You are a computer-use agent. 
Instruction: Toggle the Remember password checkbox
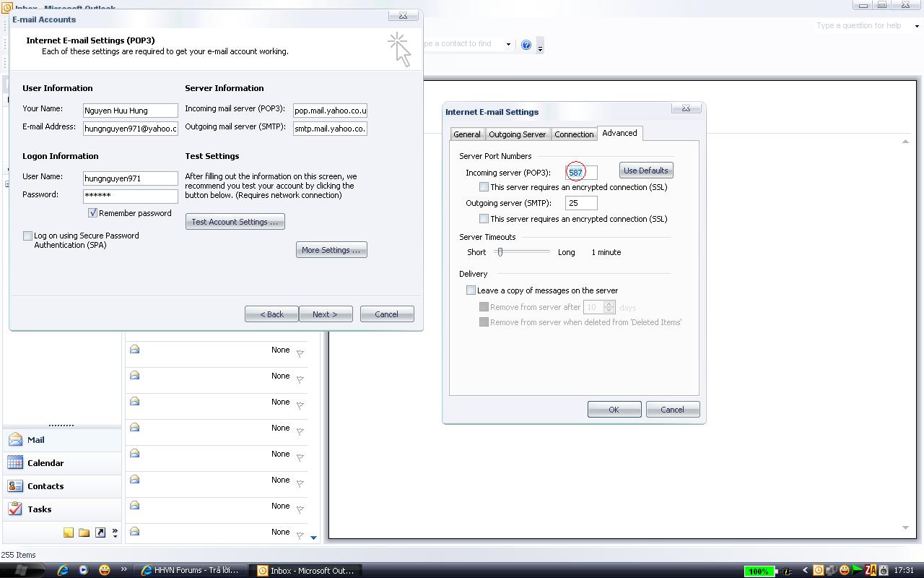click(93, 213)
